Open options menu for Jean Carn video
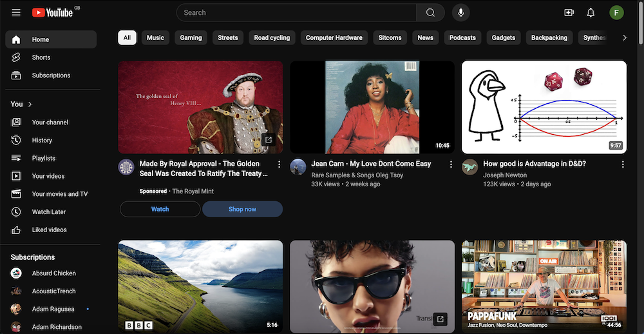The image size is (644, 334). (451, 164)
